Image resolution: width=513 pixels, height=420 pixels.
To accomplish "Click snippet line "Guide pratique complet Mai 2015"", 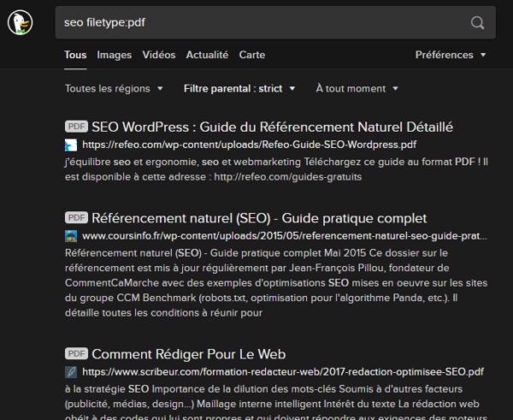I will coord(256,253).
